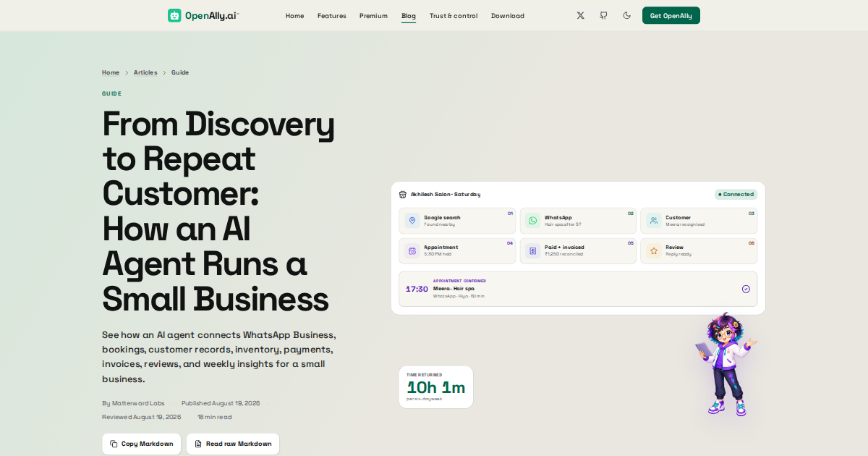The width and height of the screenshot is (868, 456).
Task: Click the Guide breadcrumb link
Action: (x=180, y=72)
